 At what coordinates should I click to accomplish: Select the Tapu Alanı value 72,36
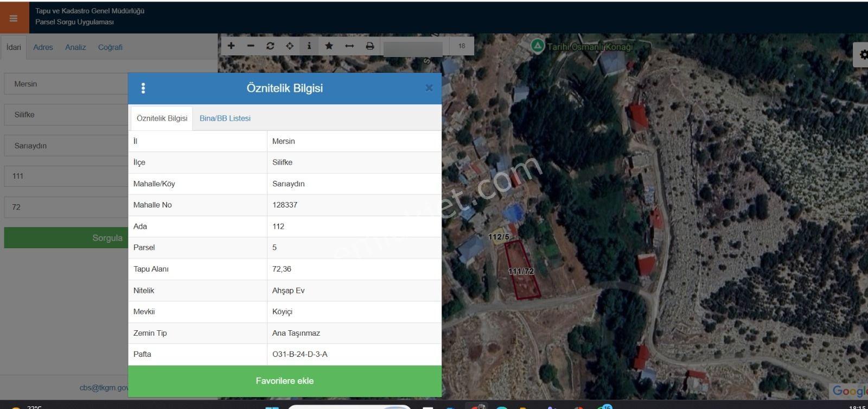[x=282, y=269]
